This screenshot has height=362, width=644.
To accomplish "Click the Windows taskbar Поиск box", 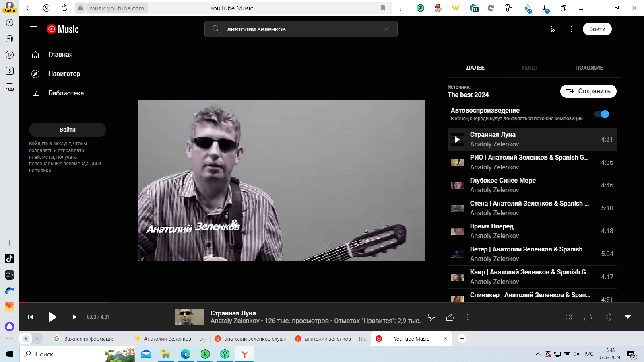I will [x=77, y=354].
